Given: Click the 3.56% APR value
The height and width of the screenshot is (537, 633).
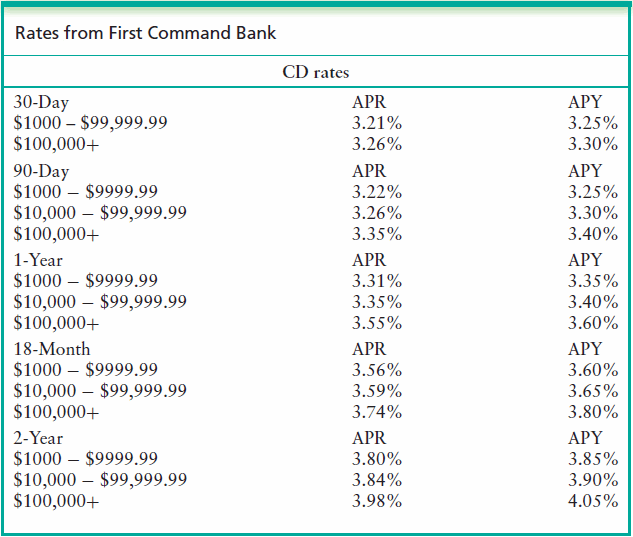Looking at the screenshot, I should point(377,370).
